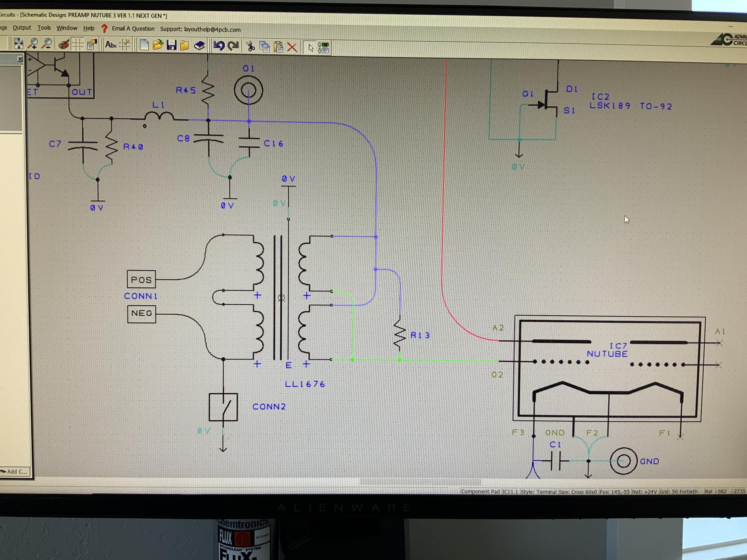Image resolution: width=747 pixels, height=560 pixels.
Task: Activate the Select mode arrow pointer tool
Action: click(311, 47)
